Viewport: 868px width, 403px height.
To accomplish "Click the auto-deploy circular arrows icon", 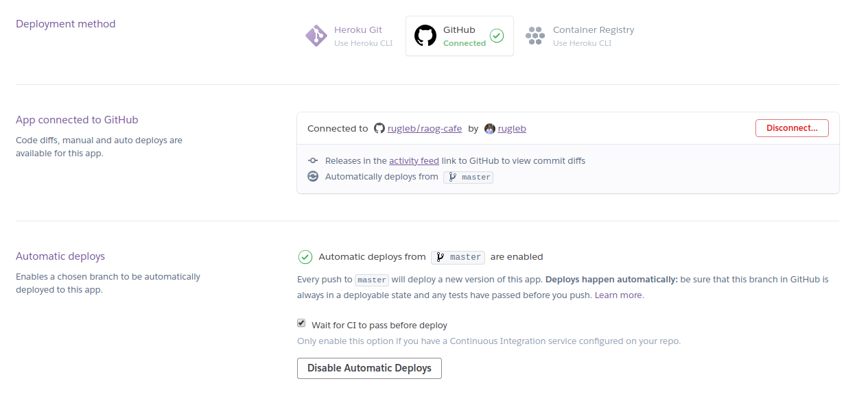I will pos(313,176).
